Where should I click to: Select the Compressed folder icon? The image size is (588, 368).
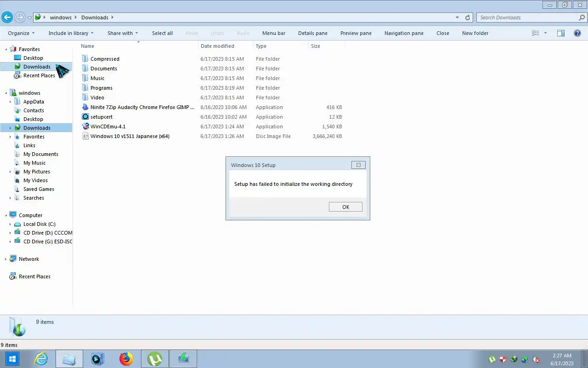coord(85,58)
